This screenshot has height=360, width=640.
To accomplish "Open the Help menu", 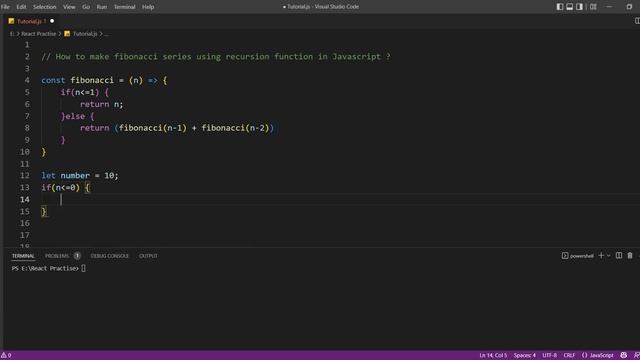I will coord(148,7).
